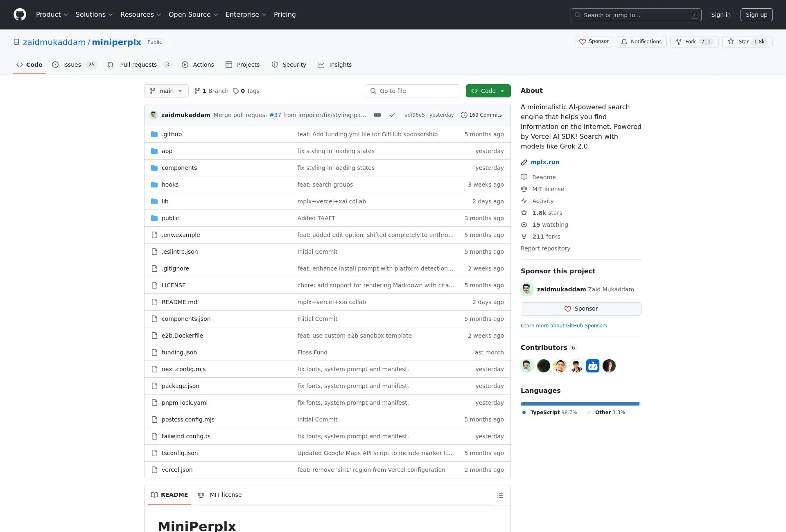Image resolution: width=786 pixels, height=532 pixels.
Task: Open the Open Source menu
Action: click(x=193, y=15)
